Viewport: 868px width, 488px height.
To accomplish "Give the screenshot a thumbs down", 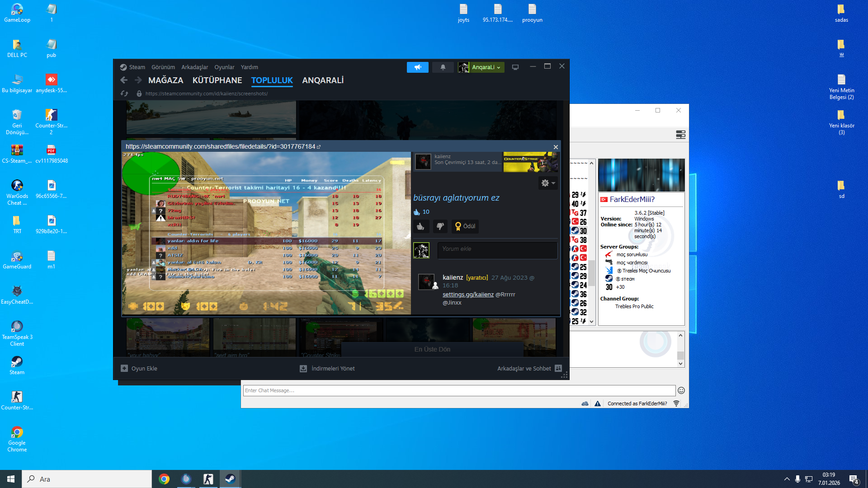I will coord(440,226).
